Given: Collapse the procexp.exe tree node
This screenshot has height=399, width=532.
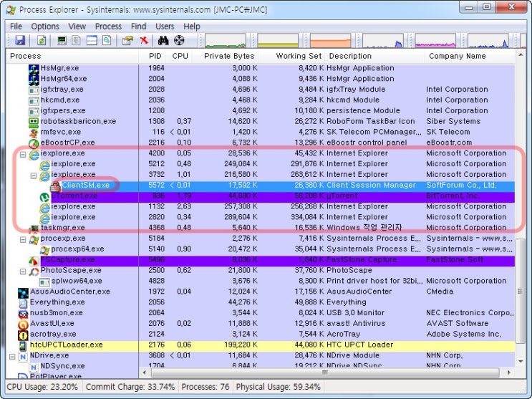Looking at the screenshot, I should pos(23,239).
